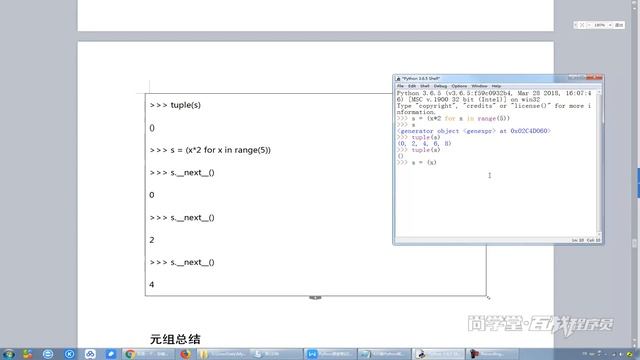Click the output '4' in the document
640x360 pixels.
[152, 284]
